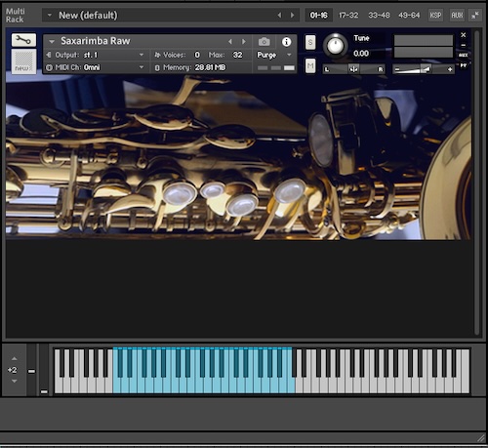Image resolution: width=488 pixels, height=448 pixels.
Task: Toggle AUX sends on instrument header
Action: (464, 55)
